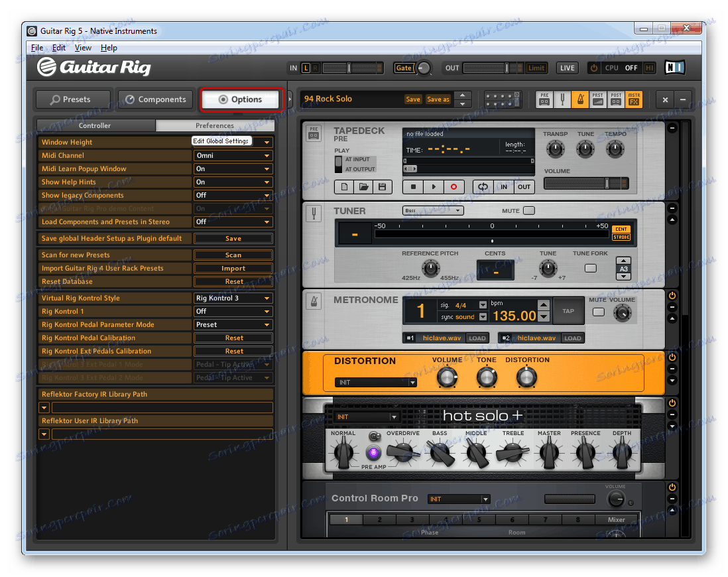This screenshot has height=577, width=728.
Task: Click the Save as preset button
Action: coord(438,99)
